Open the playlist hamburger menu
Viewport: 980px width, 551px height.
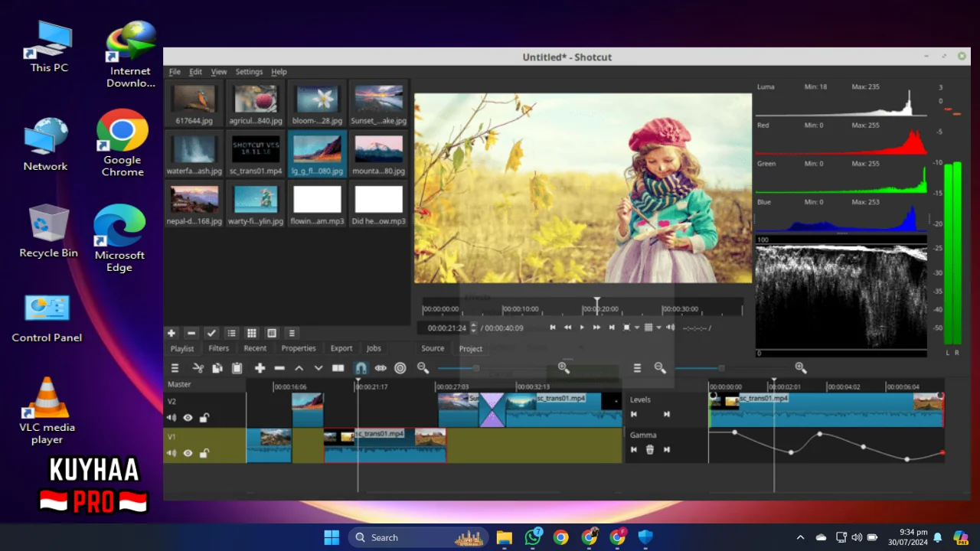coord(291,333)
